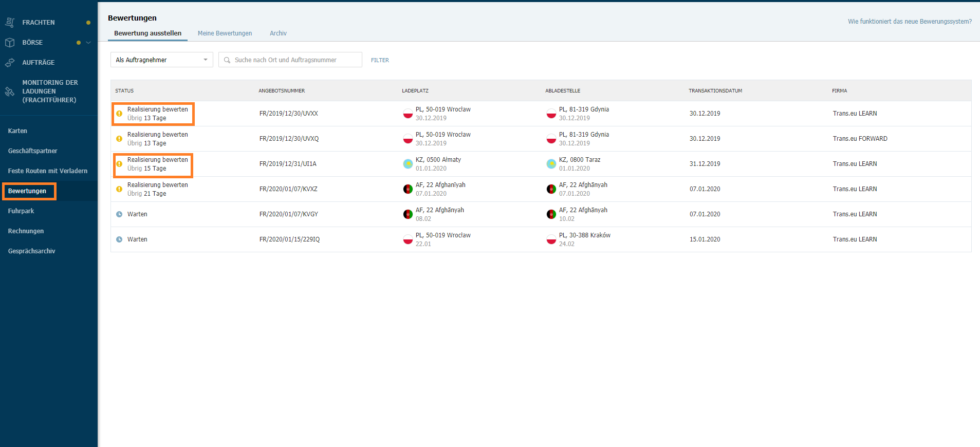Click the warning icon for FR/2019/12/30/UVXQ
This screenshot has width=980, height=447.
click(x=119, y=139)
